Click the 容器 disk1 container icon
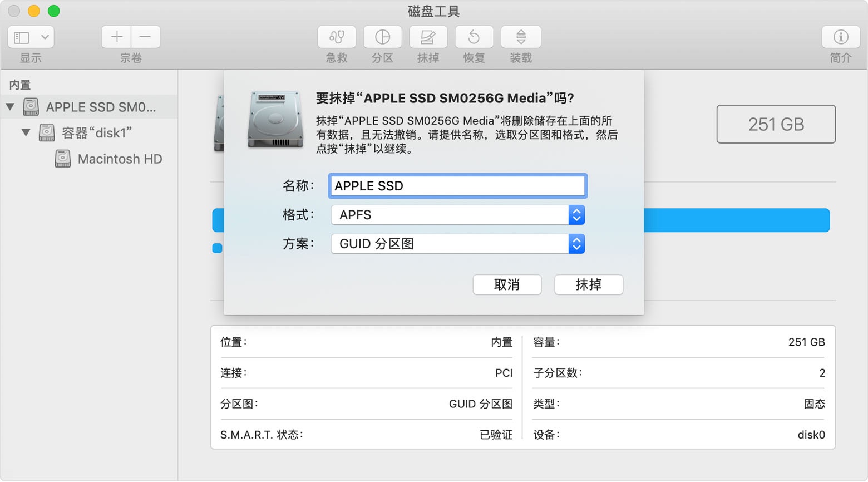 [47, 132]
